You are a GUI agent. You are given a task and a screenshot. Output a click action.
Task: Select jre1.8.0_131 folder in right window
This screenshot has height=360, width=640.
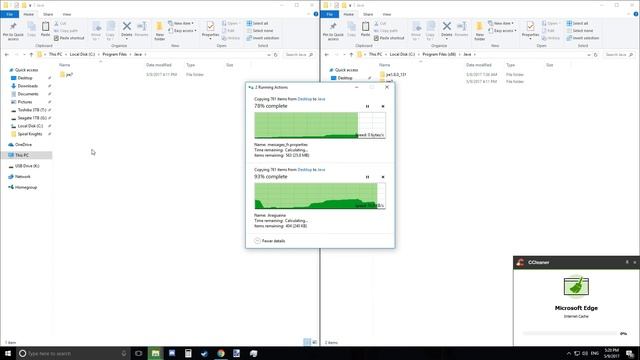point(393,75)
